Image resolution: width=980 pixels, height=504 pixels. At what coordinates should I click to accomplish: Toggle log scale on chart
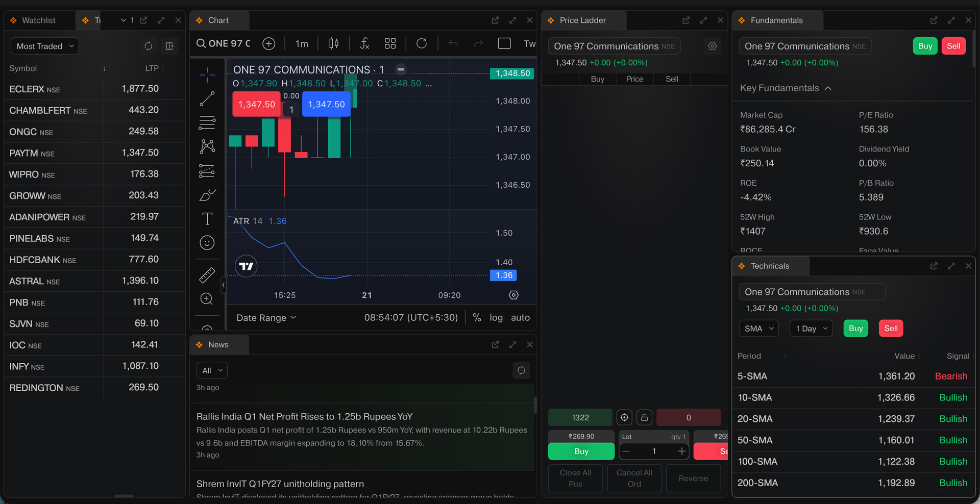click(x=496, y=317)
